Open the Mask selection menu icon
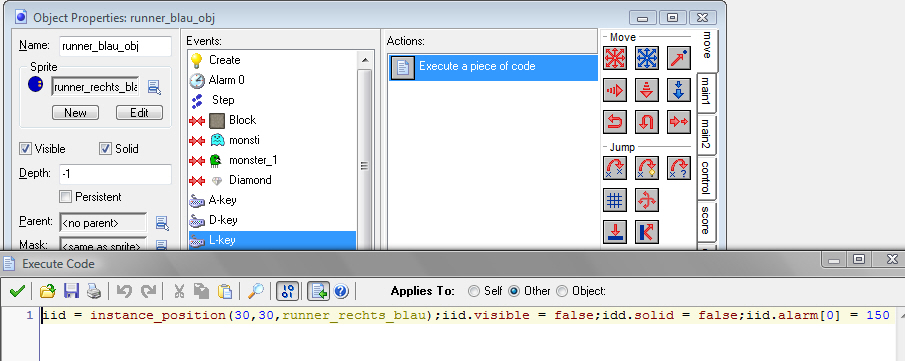This screenshot has width=905, height=361. point(162,246)
